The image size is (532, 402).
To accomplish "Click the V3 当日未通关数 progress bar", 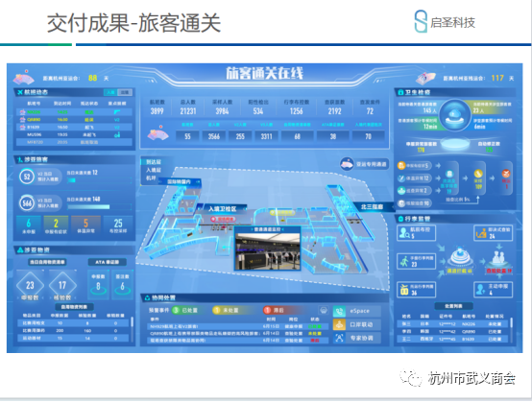I will click(100, 207).
